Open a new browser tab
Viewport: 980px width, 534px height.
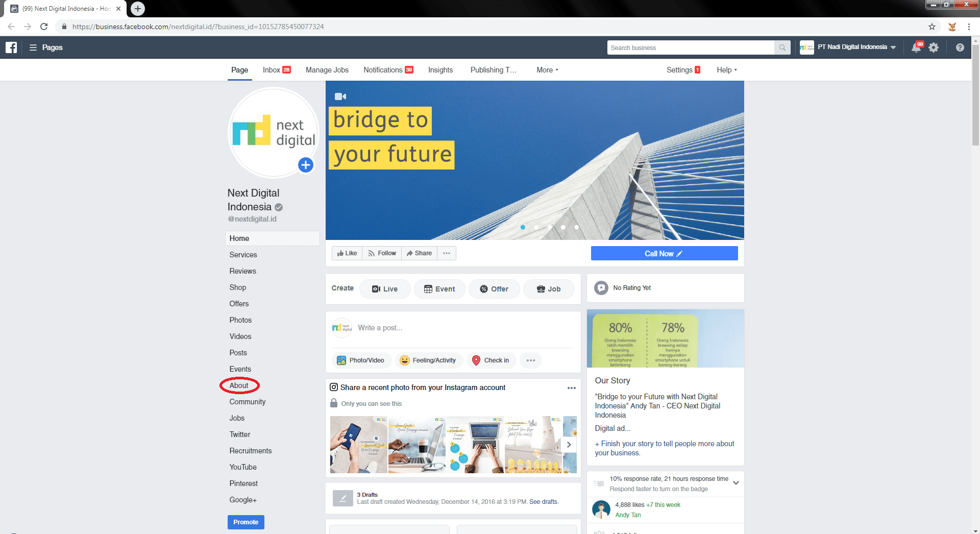(x=137, y=9)
